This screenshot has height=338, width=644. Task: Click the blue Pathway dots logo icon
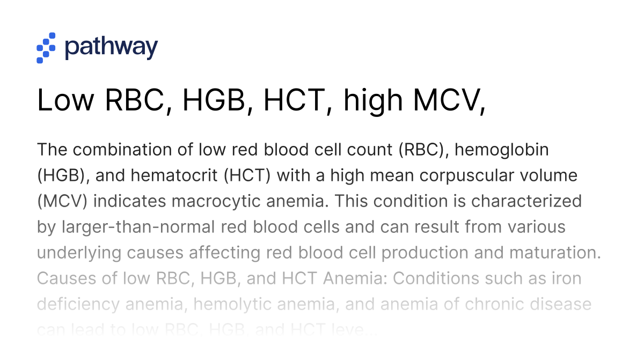coord(46,48)
